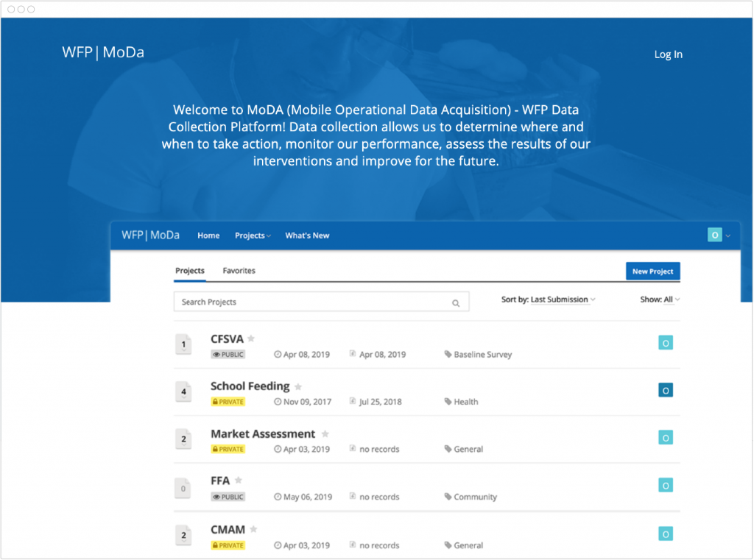Click the clock icon in CFSVA row

pyautogui.click(x=278, y=354)
